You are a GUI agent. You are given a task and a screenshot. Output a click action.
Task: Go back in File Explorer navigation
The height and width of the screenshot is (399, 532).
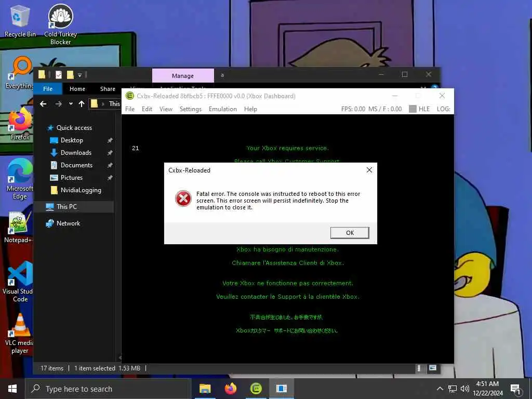pyautogui.click(x=43, y=104)
